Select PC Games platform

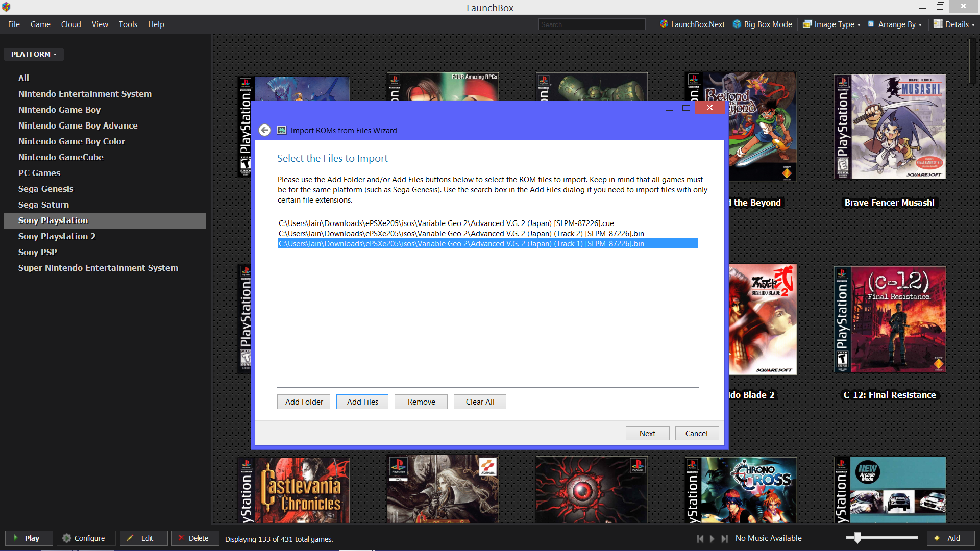[x=105, y=173]
